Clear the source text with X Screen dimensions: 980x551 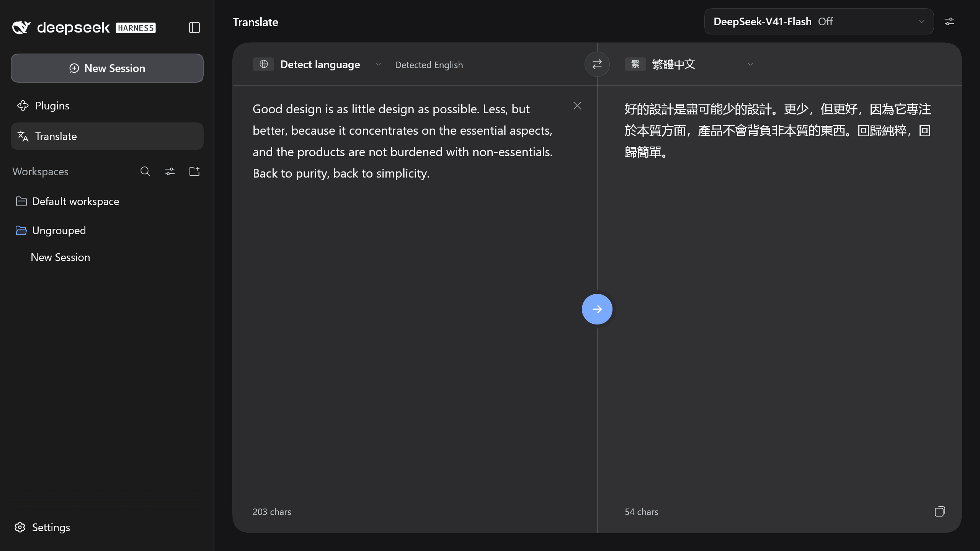[x=577, y=106]
